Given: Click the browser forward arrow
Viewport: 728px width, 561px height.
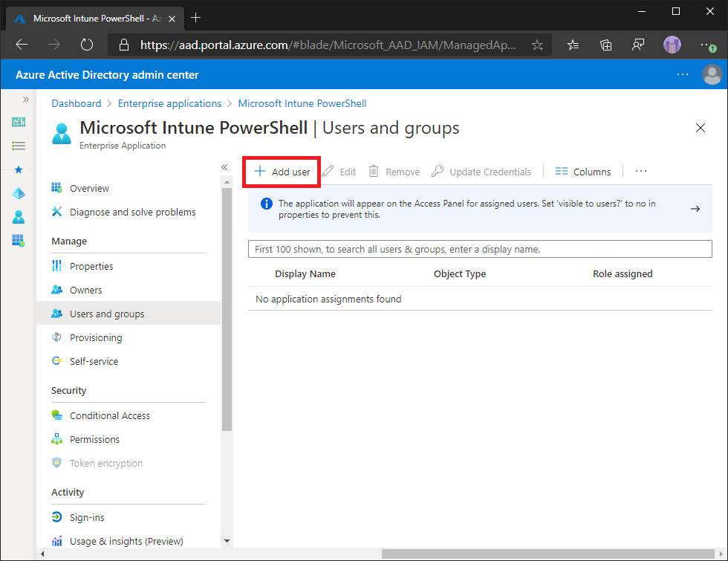Looking at the screenshot, I should 54,45.
